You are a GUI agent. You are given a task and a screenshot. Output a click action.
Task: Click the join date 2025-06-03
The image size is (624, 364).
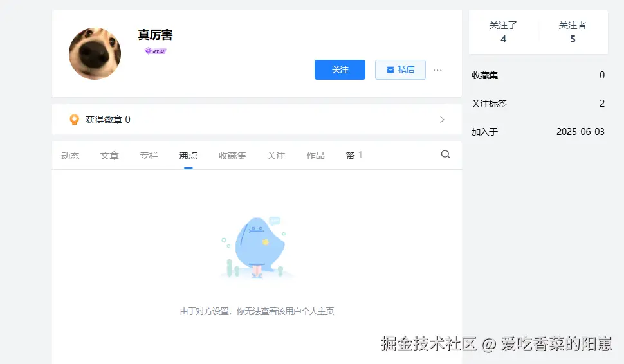tap(580, 132)
